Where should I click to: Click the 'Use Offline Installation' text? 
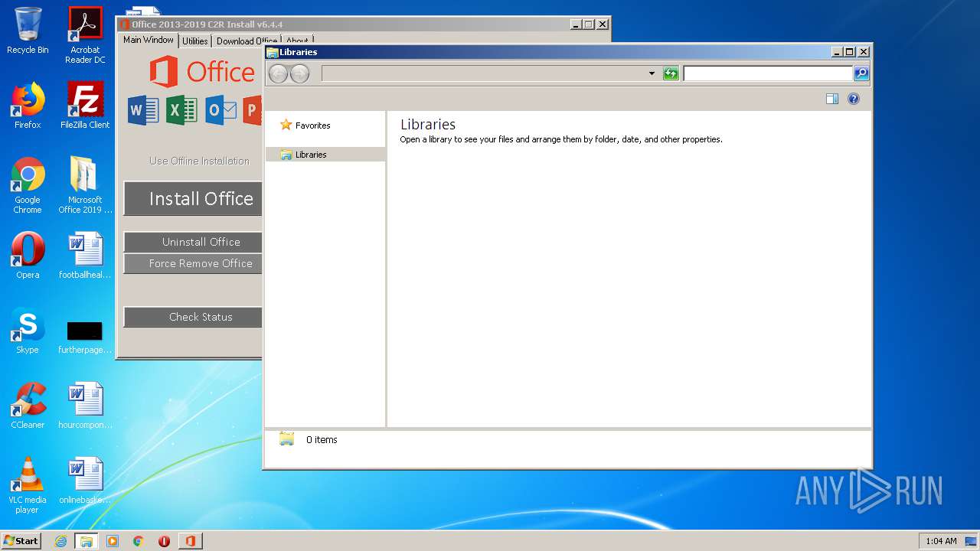199,161
